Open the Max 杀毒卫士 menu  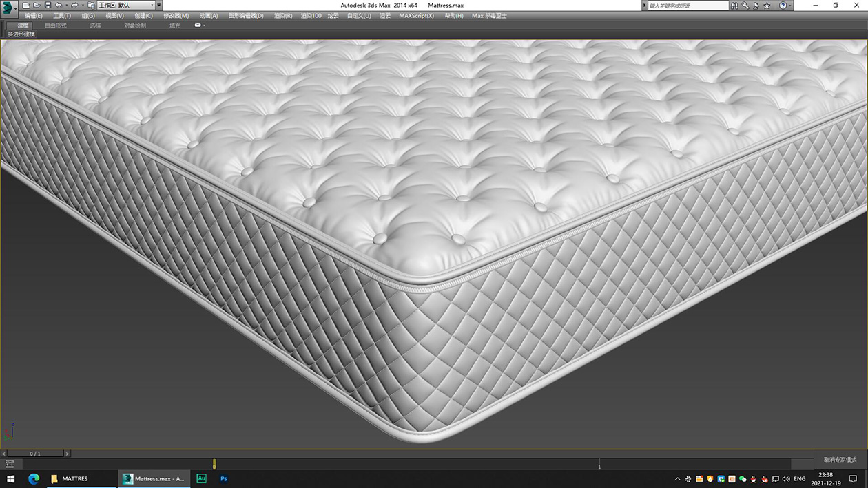[489, 16]
